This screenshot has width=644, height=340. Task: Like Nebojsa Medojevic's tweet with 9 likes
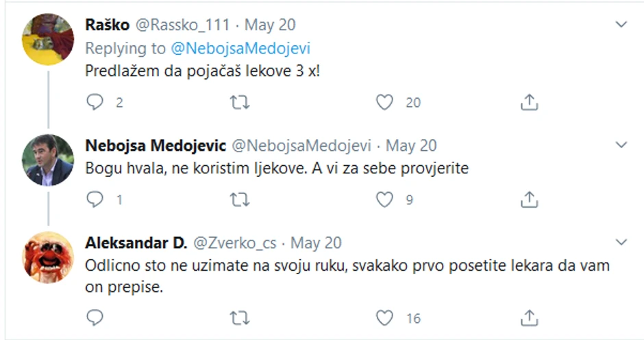[385, 199]
